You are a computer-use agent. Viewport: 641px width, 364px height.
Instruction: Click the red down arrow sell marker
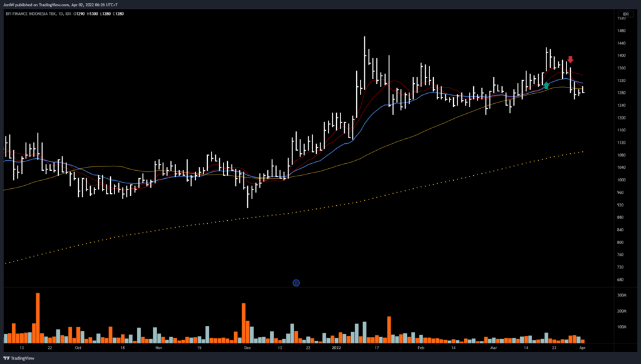pyautogui.click(x=570, y=60)
